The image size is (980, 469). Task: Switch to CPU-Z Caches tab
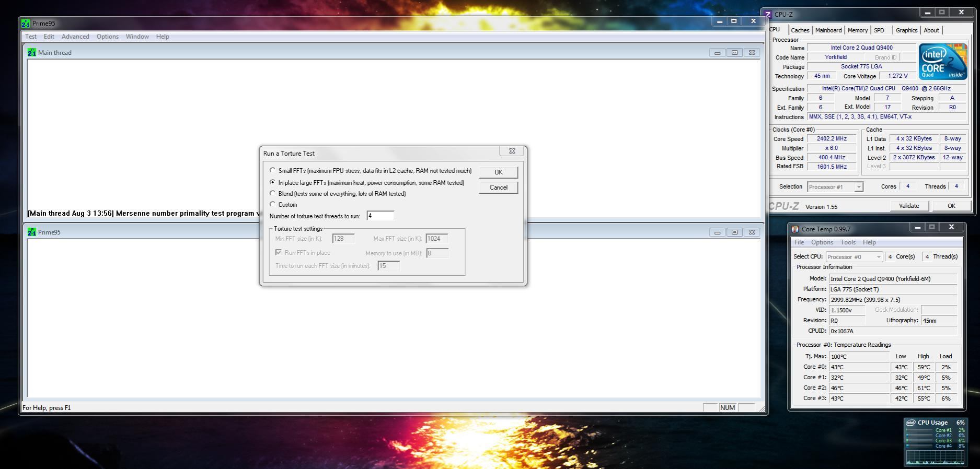pyautogui.click(x=800, y=30)
